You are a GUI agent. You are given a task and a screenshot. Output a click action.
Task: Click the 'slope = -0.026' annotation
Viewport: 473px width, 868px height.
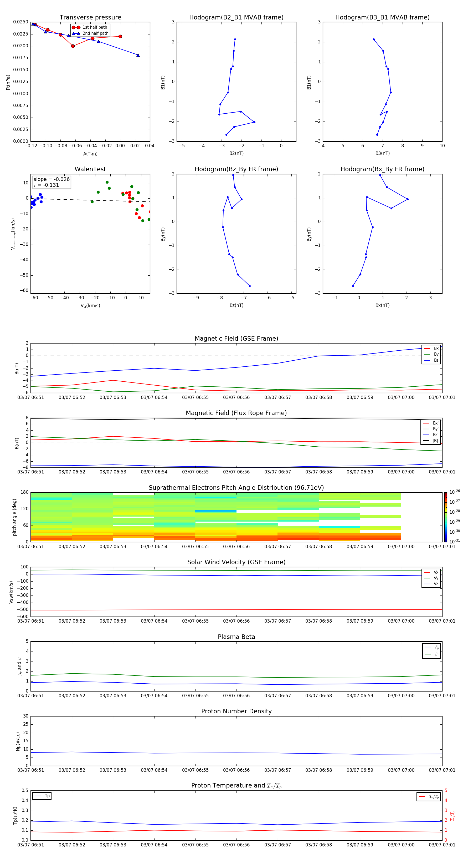click(x=52, y=179)
